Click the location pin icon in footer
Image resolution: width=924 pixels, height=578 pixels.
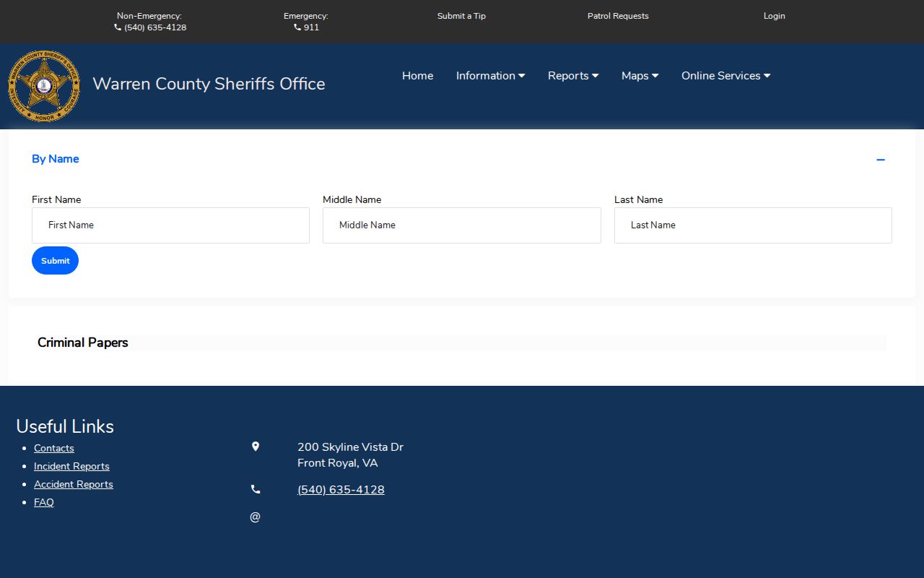tap(255, 447)
